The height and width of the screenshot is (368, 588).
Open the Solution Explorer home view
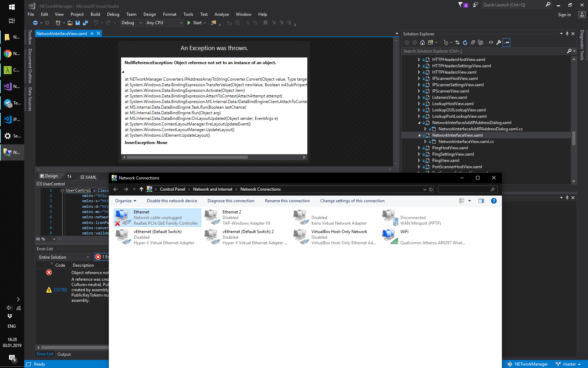(422, 42)
